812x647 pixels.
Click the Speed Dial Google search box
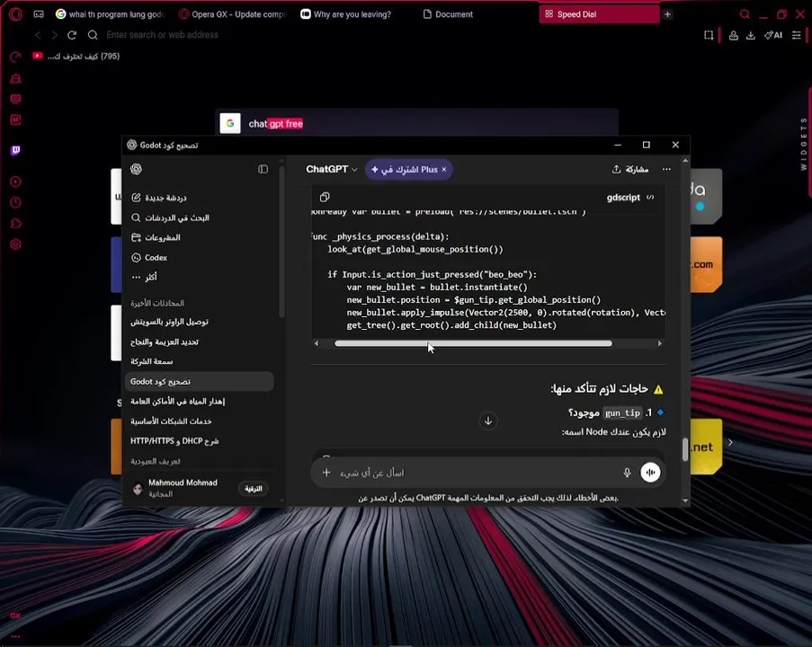point(417,123)
